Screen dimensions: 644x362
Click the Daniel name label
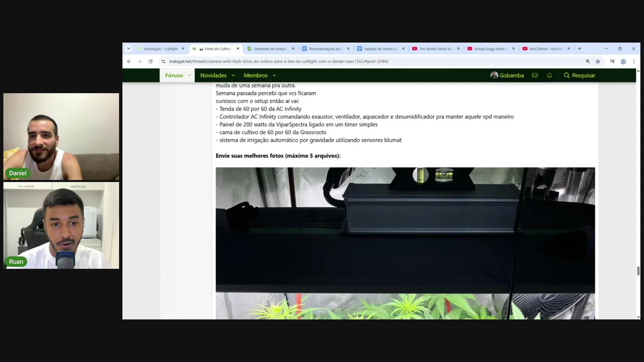[x=18, y=173]
